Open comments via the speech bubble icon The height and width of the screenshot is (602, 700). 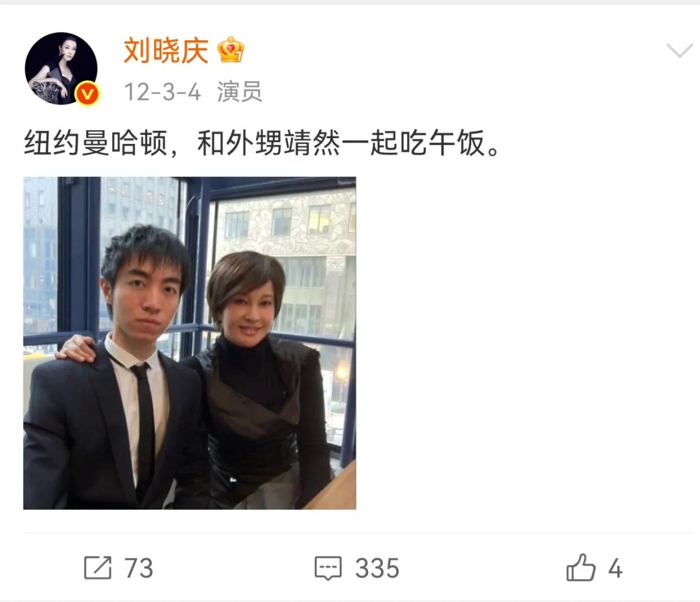pos(328,568)
